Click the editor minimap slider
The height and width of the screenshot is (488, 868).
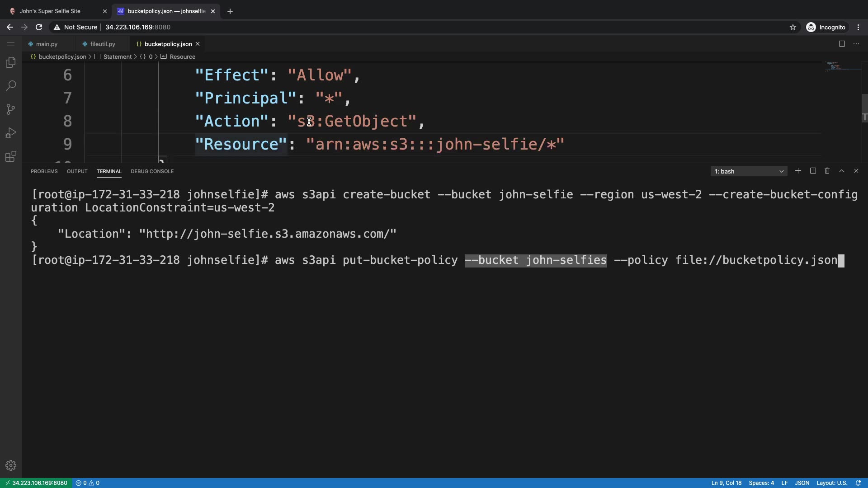pos(843,67)
